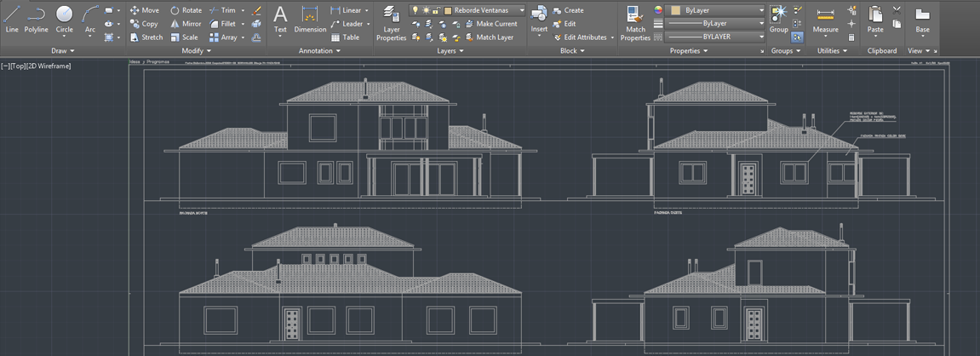Image resolution: width=980 pixels, height=356 pixels.
Task: Toggle the layer on/off lightbulb icon
Action: point(415,10)
